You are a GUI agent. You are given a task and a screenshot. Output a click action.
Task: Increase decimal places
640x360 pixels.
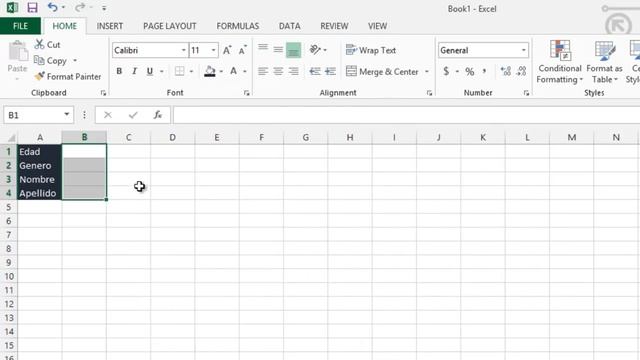(x=506, y=71)
